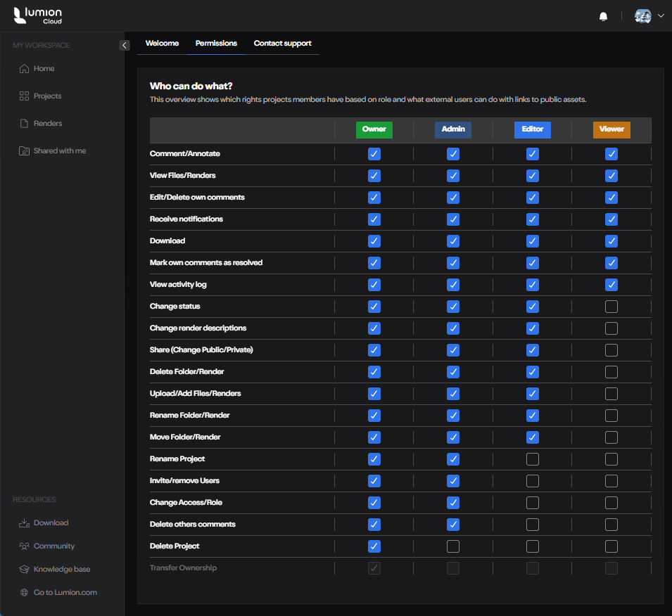
Task: Open the notifications bell
Action: pyautogui.click(x=603, y=16)
